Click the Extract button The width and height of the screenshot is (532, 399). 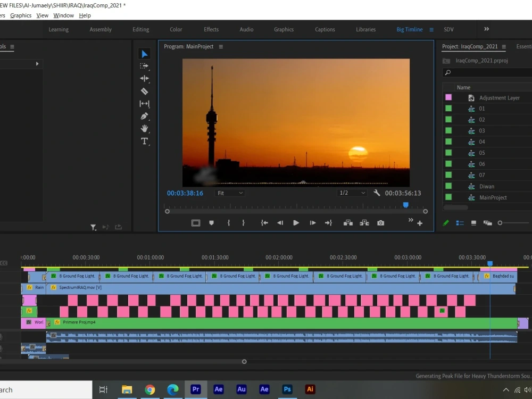pos(364,223)
